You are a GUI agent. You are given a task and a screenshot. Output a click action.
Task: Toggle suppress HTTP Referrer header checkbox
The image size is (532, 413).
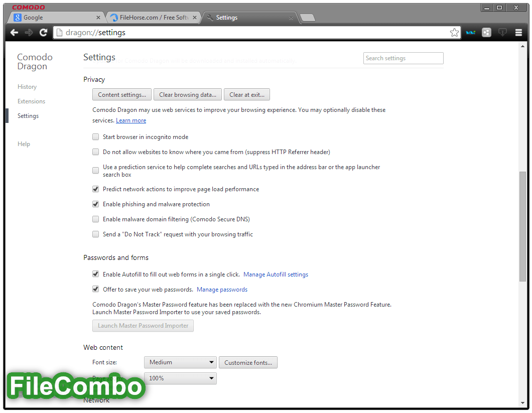point(96,152)
